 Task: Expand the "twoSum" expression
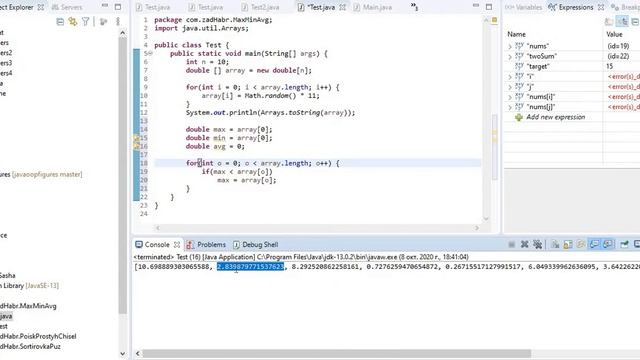(510, 57)
